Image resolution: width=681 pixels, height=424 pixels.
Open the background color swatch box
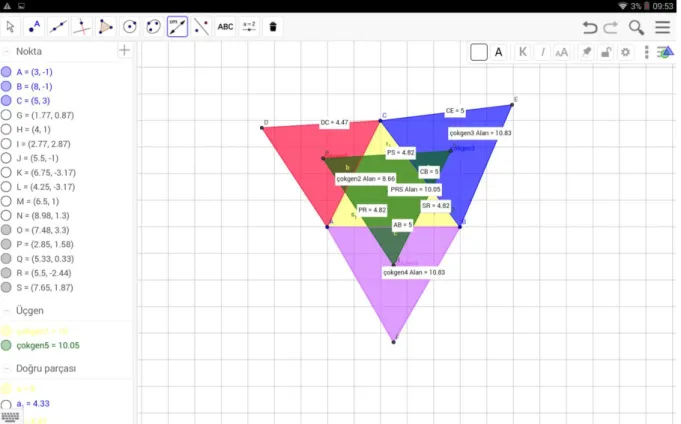tap(479, 52)
